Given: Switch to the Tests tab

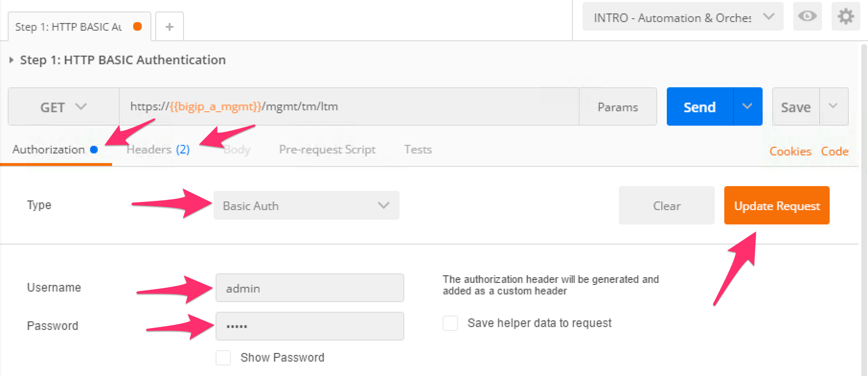Looking at the screenshot, I should coord(418,150).
